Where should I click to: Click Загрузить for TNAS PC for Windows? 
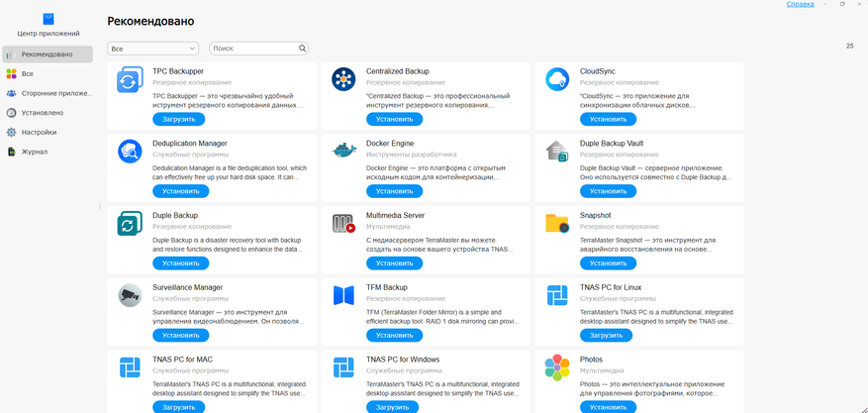[x=393, y=407]
